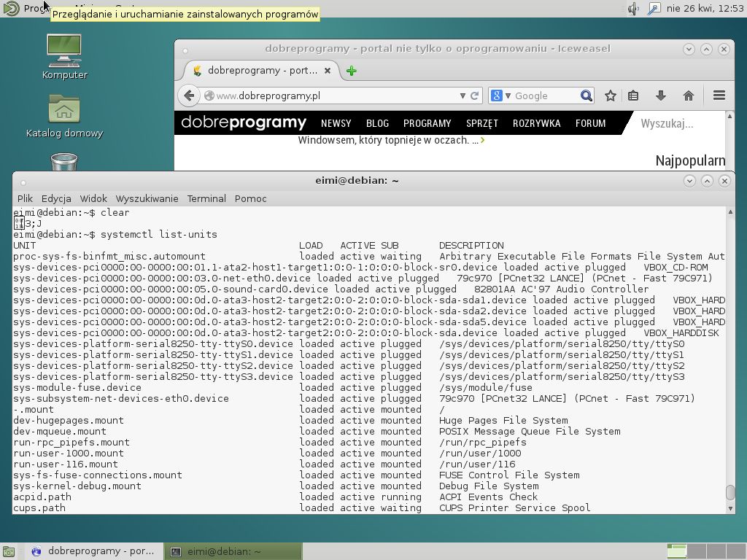
Task: Click the terminal scrollbar up arrow
Action: coord(730,212)
